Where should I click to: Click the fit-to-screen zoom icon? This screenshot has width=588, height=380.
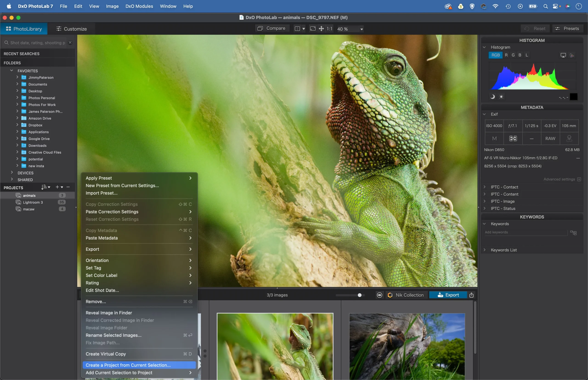pyautogui.click(x=313, y=29)
